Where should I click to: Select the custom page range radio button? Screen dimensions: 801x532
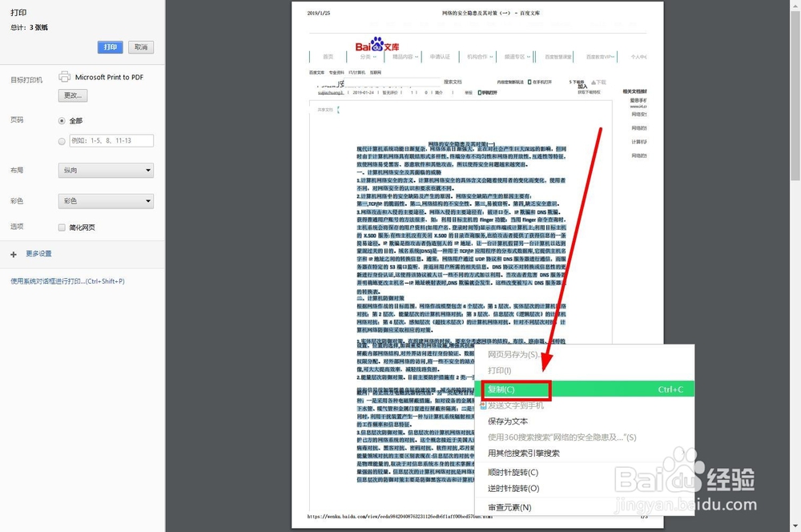click(62, 141)
